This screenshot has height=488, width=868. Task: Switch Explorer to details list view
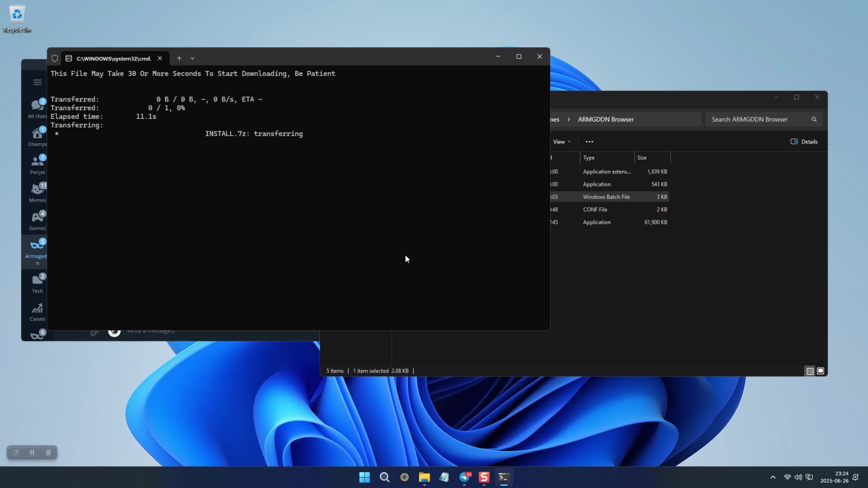click(810, 371)
